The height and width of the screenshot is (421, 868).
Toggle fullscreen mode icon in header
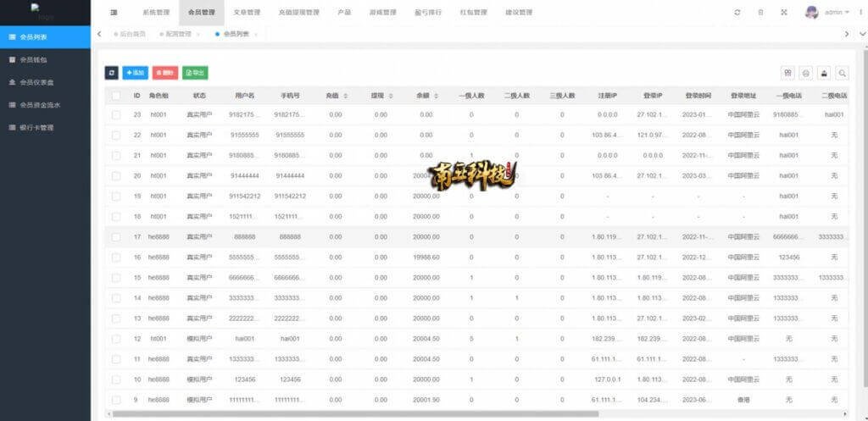click(783, 13)
